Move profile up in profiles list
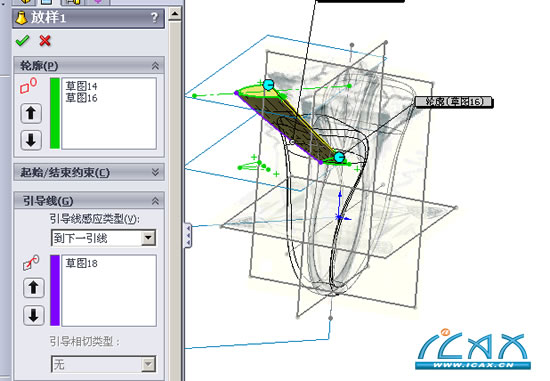 pyautogui.click(x=31, y=113)
